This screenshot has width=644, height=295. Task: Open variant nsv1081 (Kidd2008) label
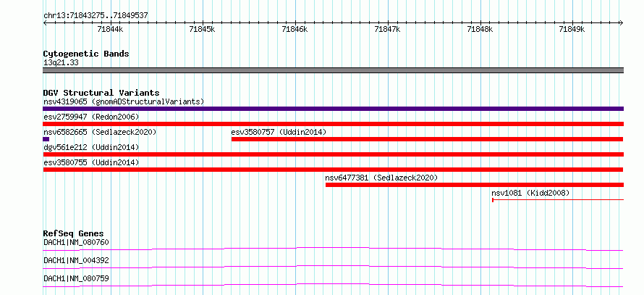530,193
